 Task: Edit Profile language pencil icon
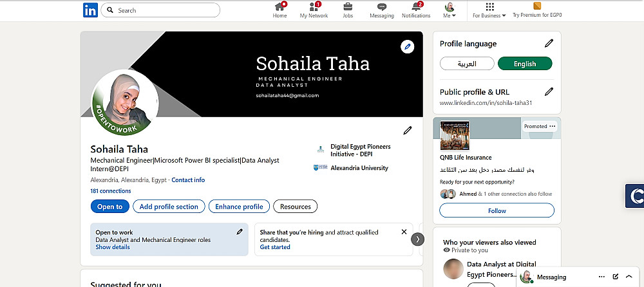pos(549,43)
